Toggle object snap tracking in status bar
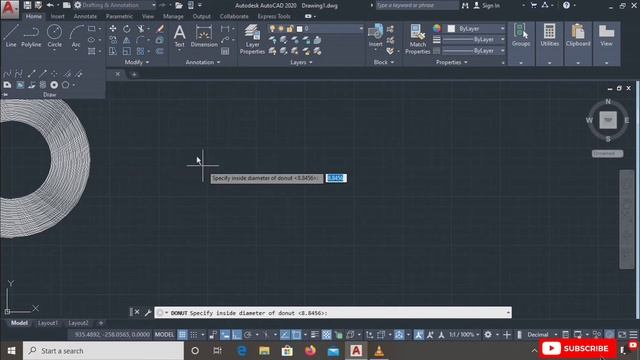 [285, 335]
